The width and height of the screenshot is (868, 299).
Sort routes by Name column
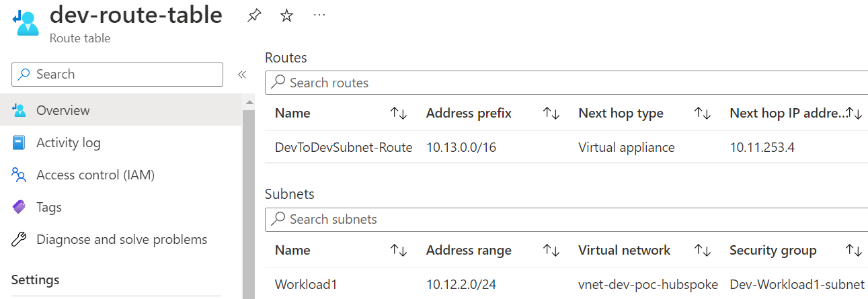coord(399,114)
